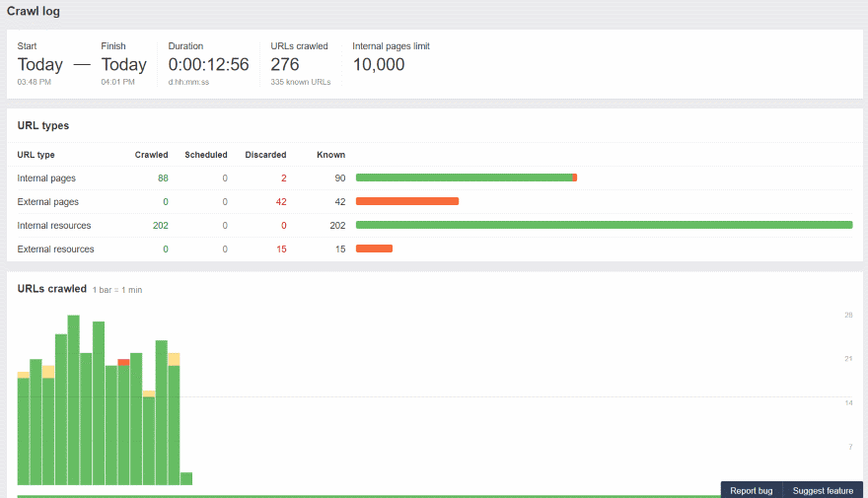Click the 276 URLs crawled figure
This screenshot has height=498, width=868.
(x=285, y=65)
